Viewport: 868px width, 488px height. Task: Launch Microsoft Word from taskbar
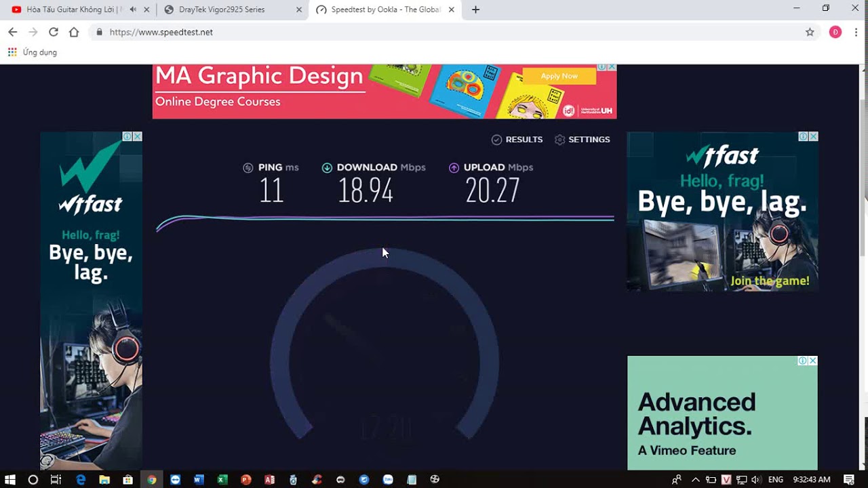[x=199, y=479]
